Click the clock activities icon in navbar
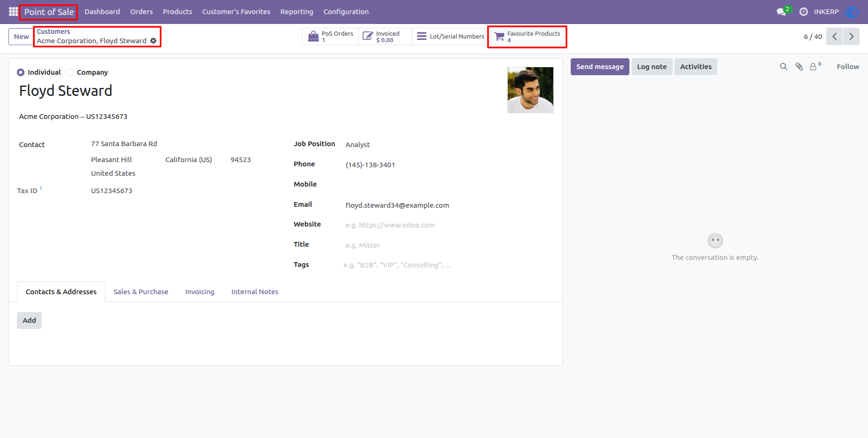 point(804,12)
